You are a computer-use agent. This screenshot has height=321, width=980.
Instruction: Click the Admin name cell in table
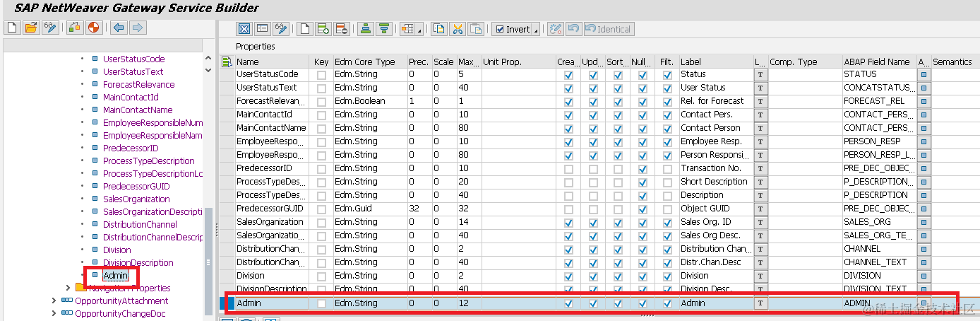point(272,303)
